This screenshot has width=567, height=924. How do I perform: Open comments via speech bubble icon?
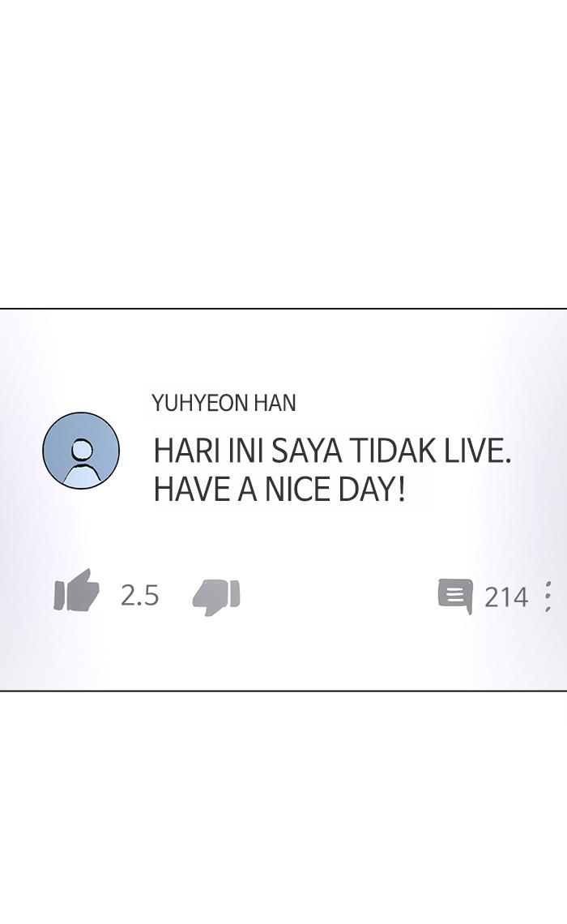click(x=455, y=597)
